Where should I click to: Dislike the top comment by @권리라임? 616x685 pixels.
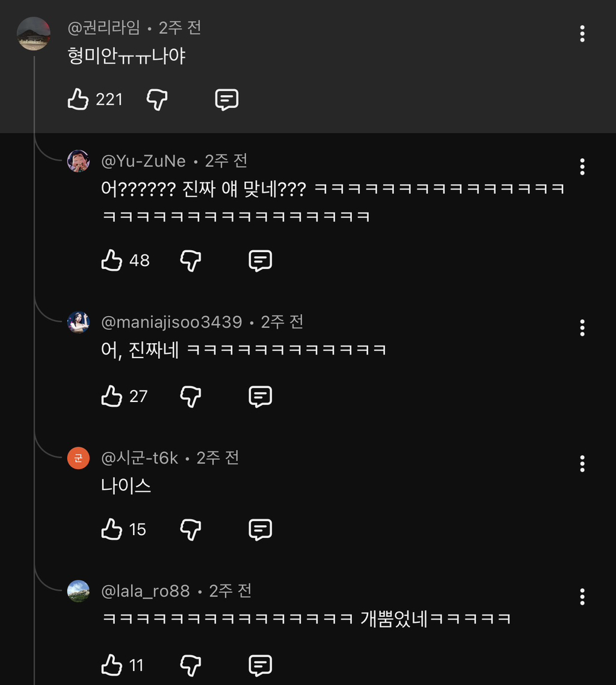157,99
